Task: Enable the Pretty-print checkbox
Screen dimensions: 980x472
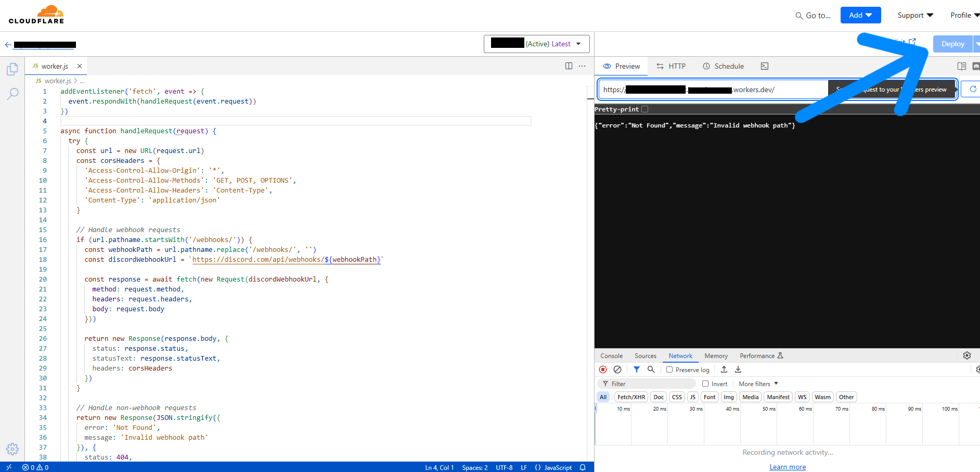Action: tap(645, 109)
